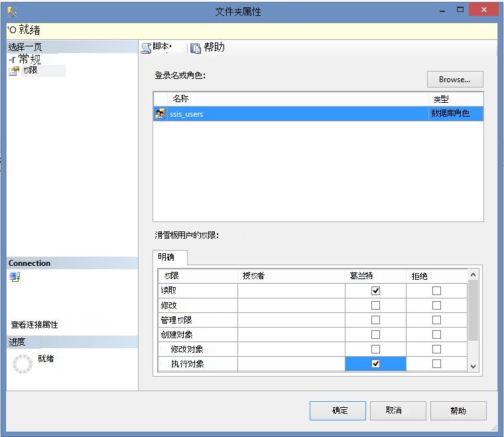Click the script (脚本) toolbar icon
Image resolution: width=504 pixels, height=437 pixels.
pyautogui.click(x=146, y=48)
